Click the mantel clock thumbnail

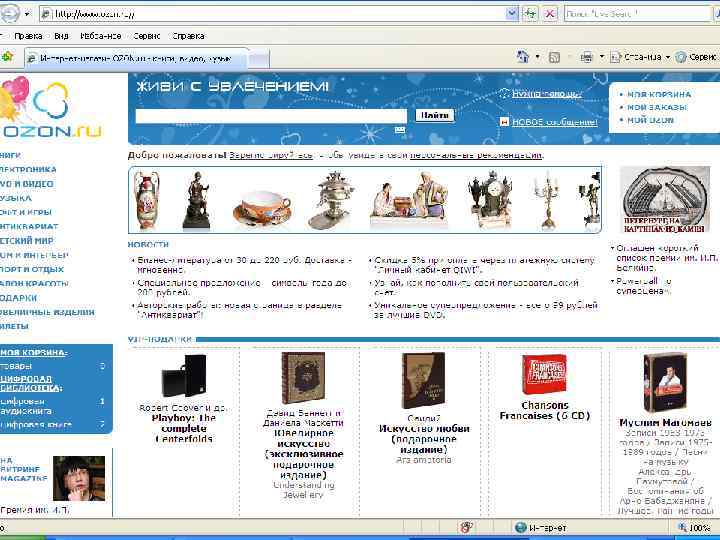click(x=489, y=200)
